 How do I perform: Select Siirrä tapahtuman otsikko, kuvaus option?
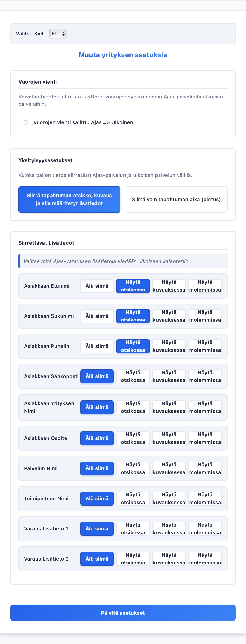(x=69, y=200)
